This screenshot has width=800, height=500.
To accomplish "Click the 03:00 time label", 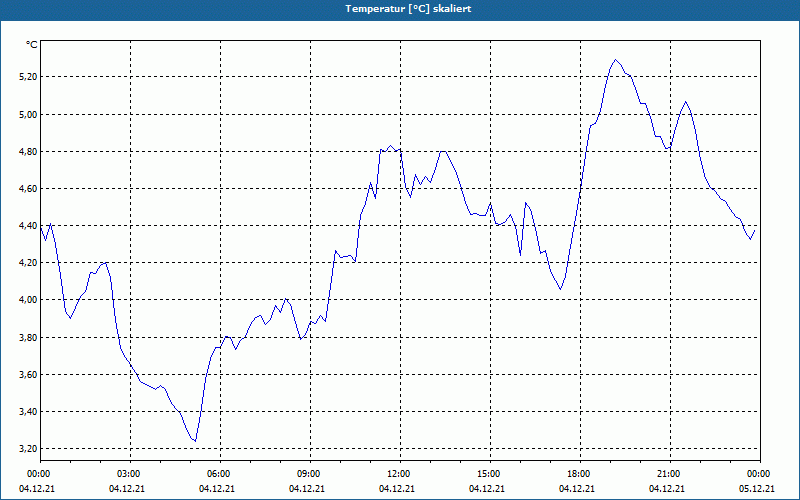I will (131, 474).
